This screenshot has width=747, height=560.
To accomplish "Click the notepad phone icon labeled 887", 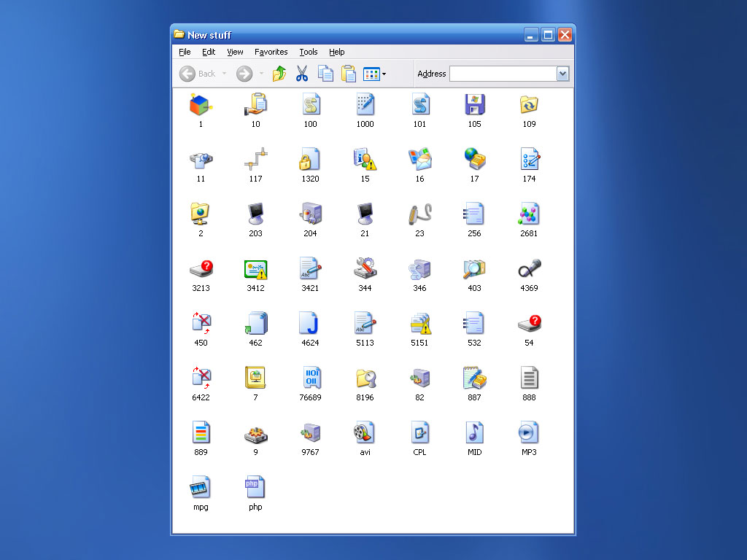I will click(x=474, y=378).
